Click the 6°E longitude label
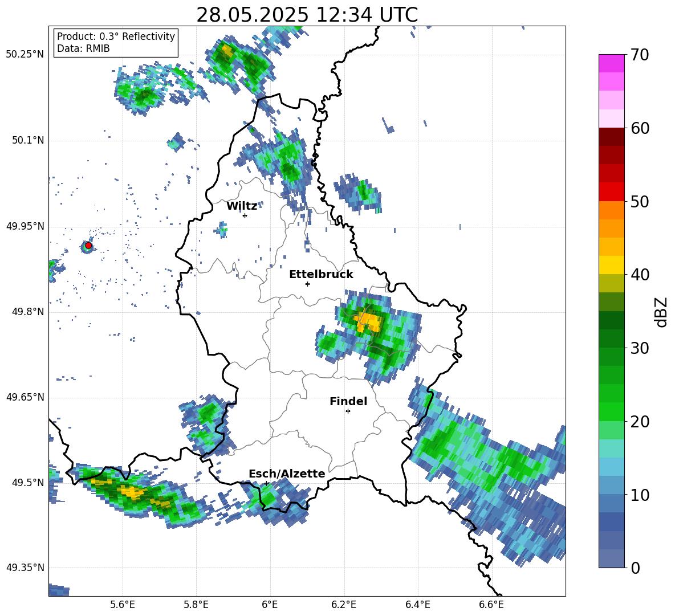 pos(270,605)
